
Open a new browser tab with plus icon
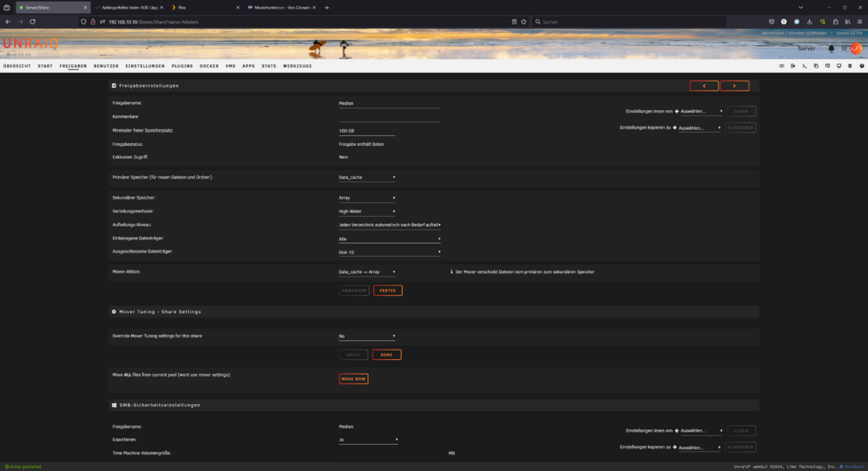tap(326, 8)
